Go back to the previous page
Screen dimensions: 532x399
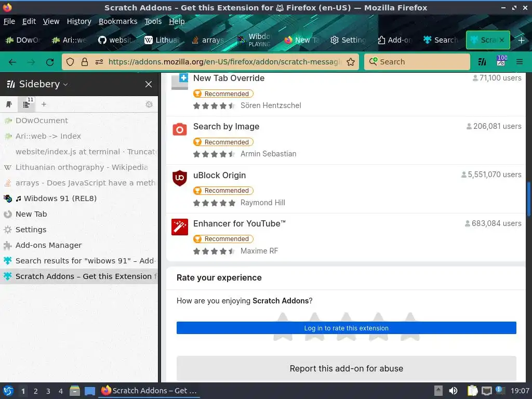pyautogui.click(x=12, y=62)
